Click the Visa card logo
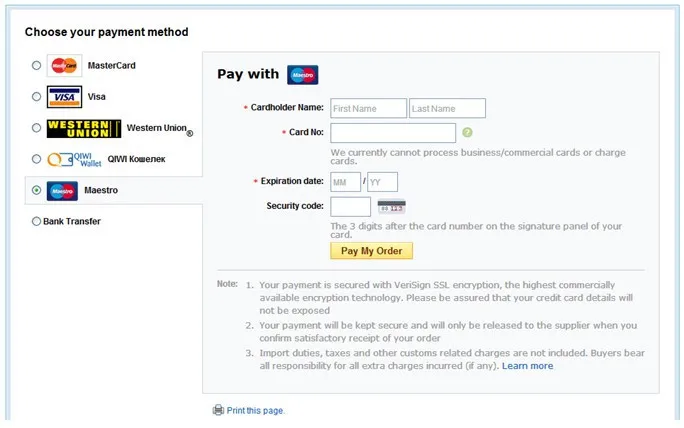Viewport: 684px width, 428px height. (x=64, y=97)
